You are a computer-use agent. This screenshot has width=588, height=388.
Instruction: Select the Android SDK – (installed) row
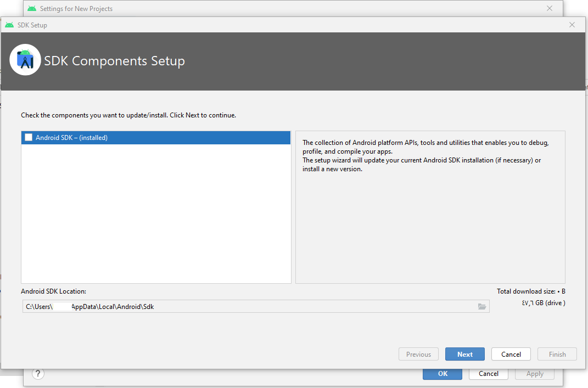[x=156, y=138]
